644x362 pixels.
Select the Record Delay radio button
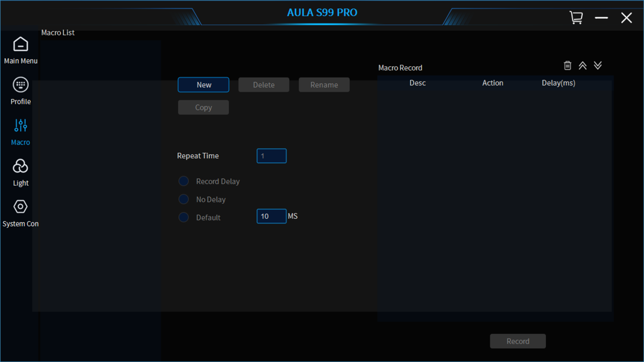pos(184,181)
